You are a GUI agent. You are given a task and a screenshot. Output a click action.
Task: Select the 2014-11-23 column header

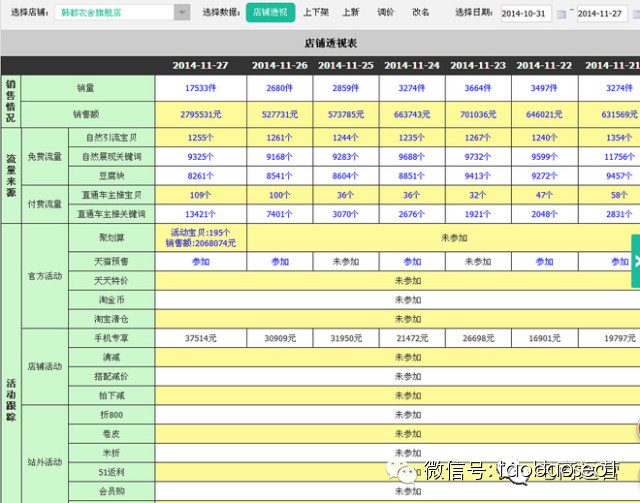click(478, 65)
